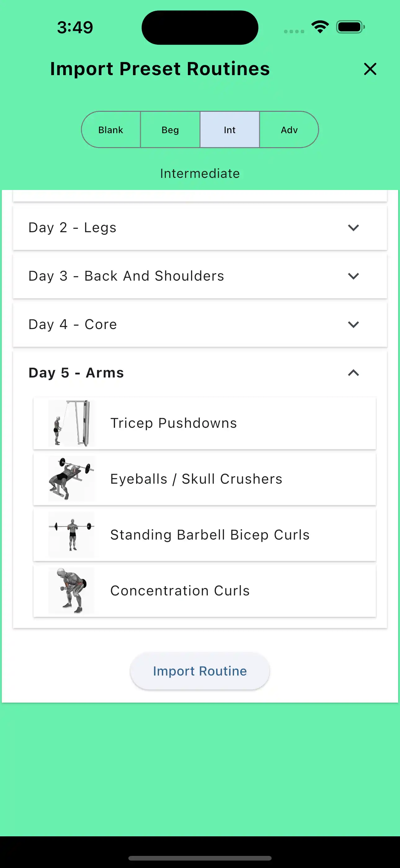Tap the battery indicator in the status bar

point(349,27)
